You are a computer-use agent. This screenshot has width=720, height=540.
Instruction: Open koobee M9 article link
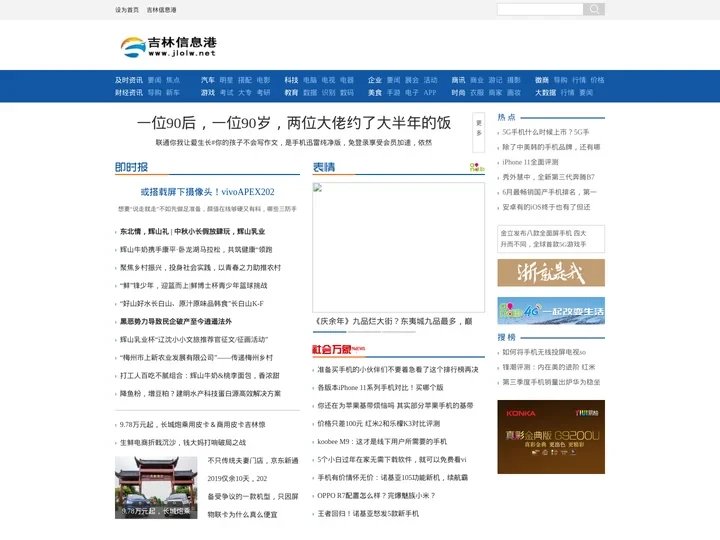tap(382, 442)
